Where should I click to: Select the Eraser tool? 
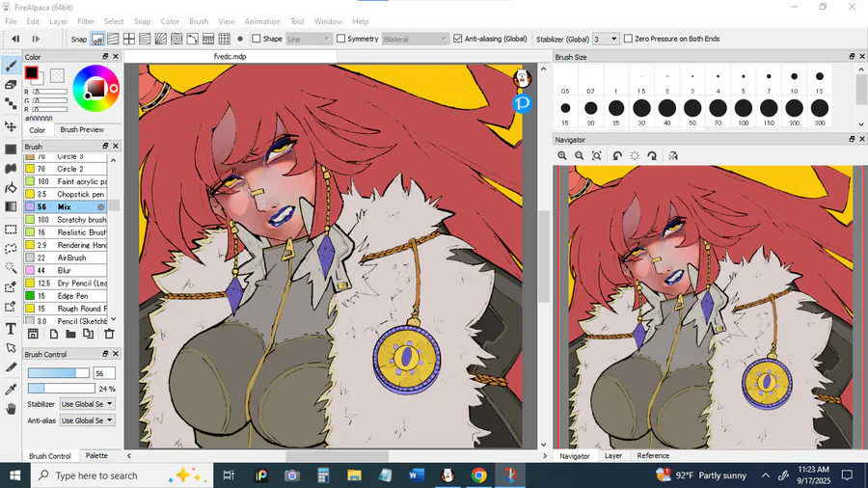(x=11, y=85)
